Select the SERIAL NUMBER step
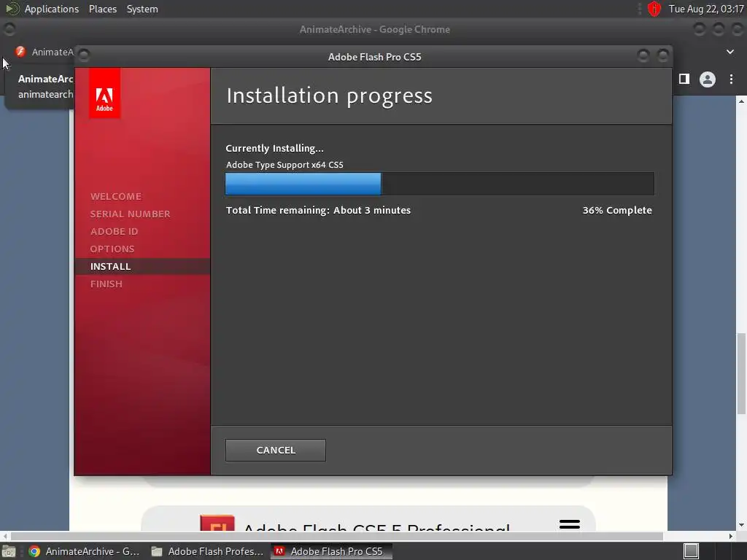Screen dimensions: 747x560 point(130,214)
